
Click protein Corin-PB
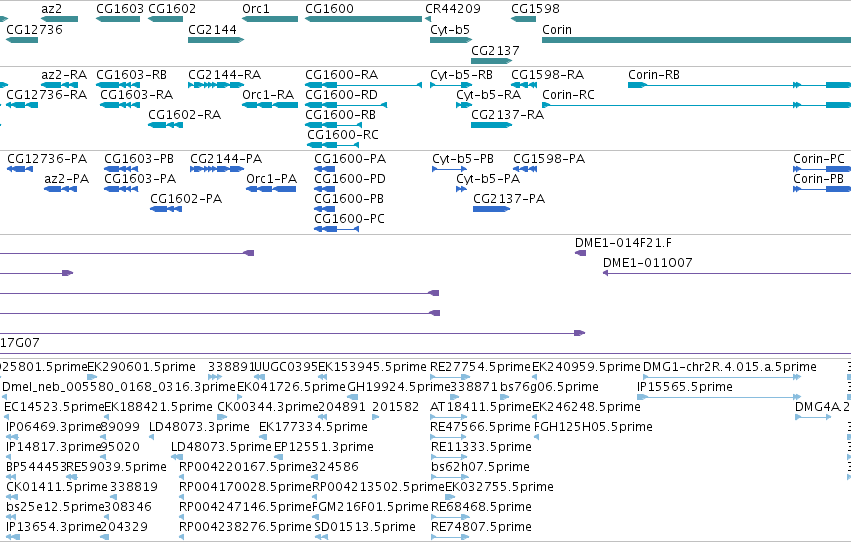click(822, 189)
